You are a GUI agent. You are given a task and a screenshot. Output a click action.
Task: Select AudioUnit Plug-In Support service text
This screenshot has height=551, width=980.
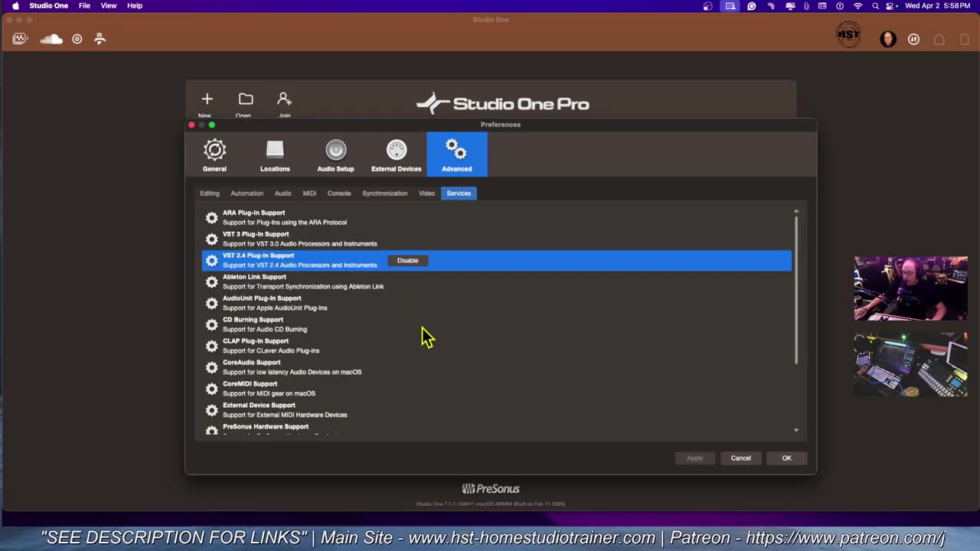click(275, 304)
